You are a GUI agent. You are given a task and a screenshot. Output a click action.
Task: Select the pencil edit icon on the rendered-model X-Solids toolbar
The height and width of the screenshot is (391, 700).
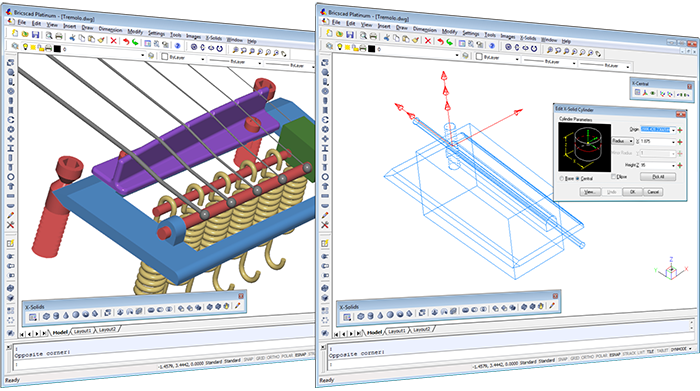click(x=238, y=306)
